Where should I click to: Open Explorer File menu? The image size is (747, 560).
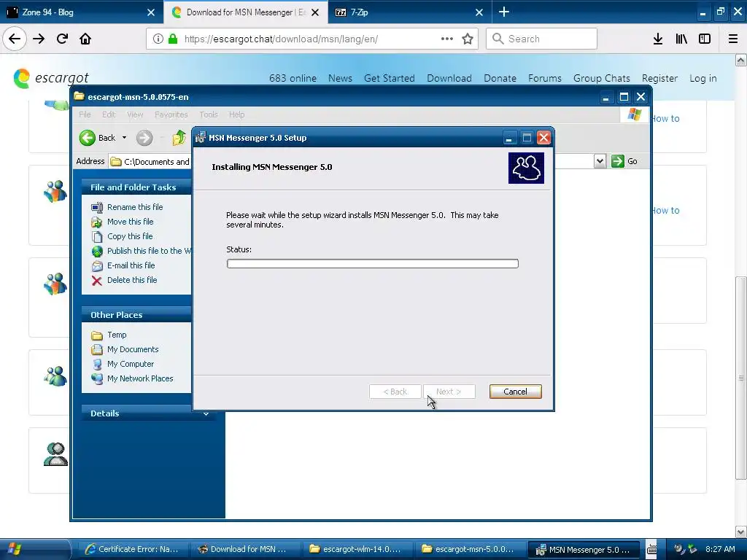tap(85, 114)
